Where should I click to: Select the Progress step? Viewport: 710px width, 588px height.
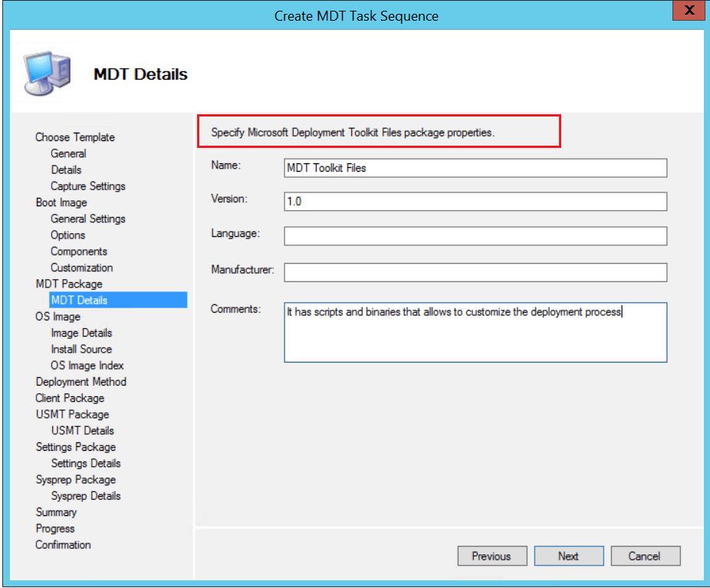click(55, 528)
